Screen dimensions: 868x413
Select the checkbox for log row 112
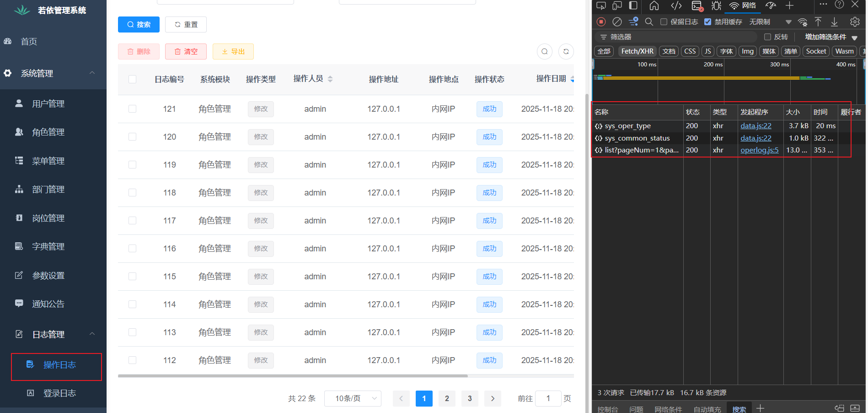click(x=133, y=360)
